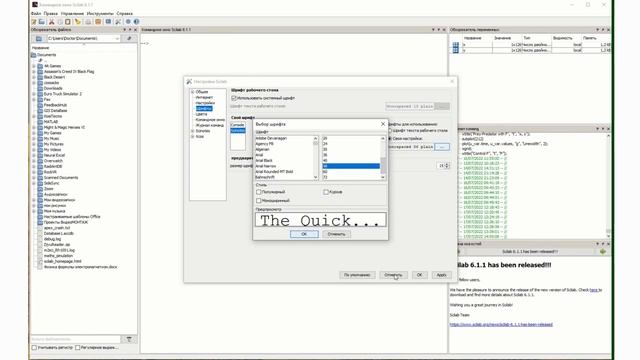
Task: Collapse the 'Общие' node in preferences tree
Action: click(193, 92)
